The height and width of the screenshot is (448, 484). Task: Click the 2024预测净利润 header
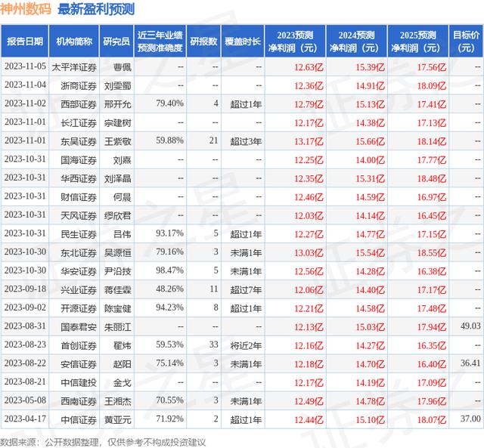(x=356, y=42)
